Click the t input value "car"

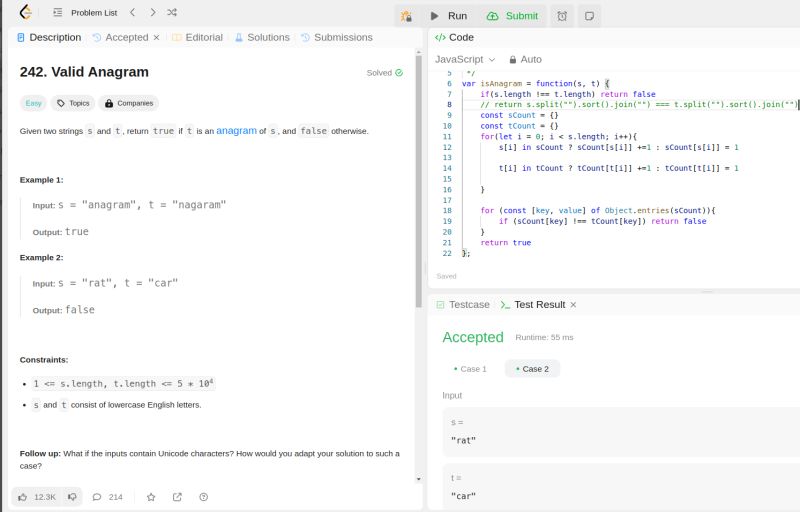point(463,496)
